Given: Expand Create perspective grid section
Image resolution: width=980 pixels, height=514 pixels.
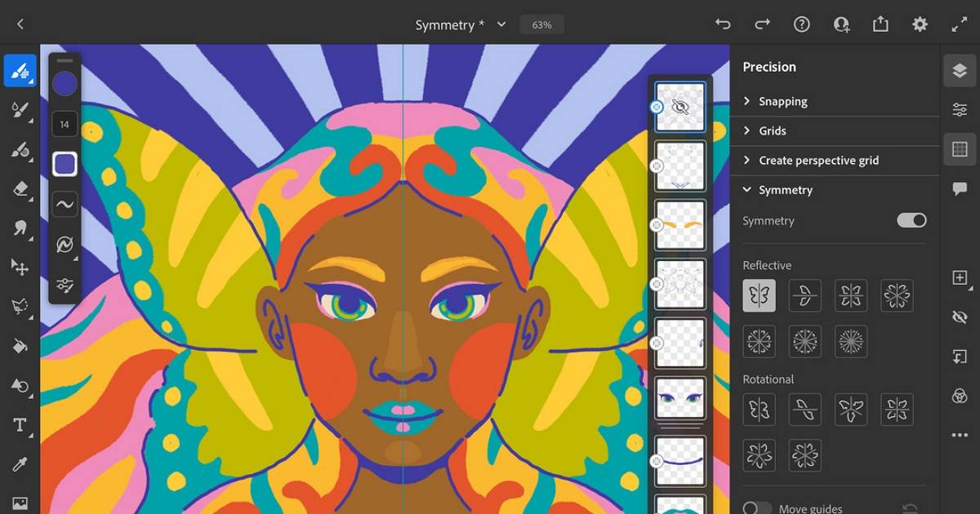Looking at the screenshot, I should pos(818,160).
